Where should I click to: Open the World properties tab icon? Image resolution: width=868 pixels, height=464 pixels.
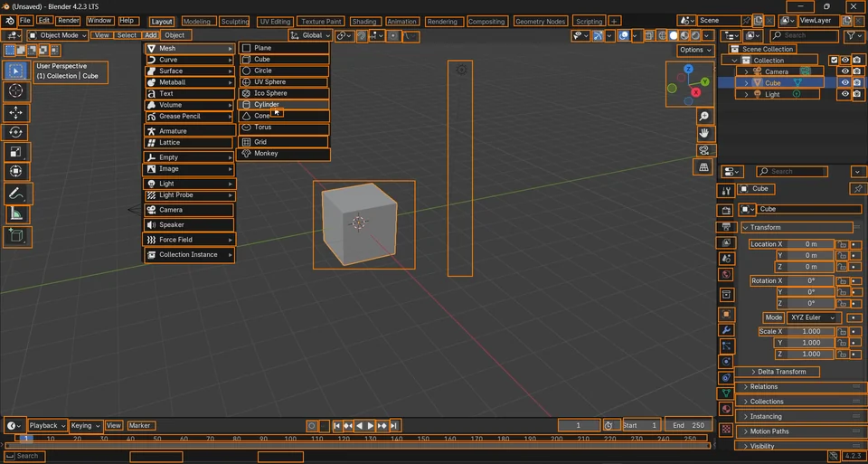click(x=726, y=274)
